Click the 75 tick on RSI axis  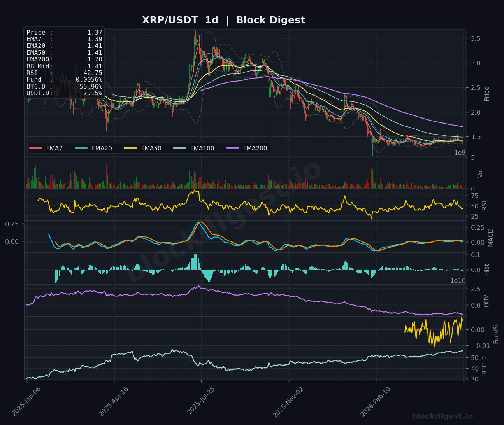tap(474, 196)
